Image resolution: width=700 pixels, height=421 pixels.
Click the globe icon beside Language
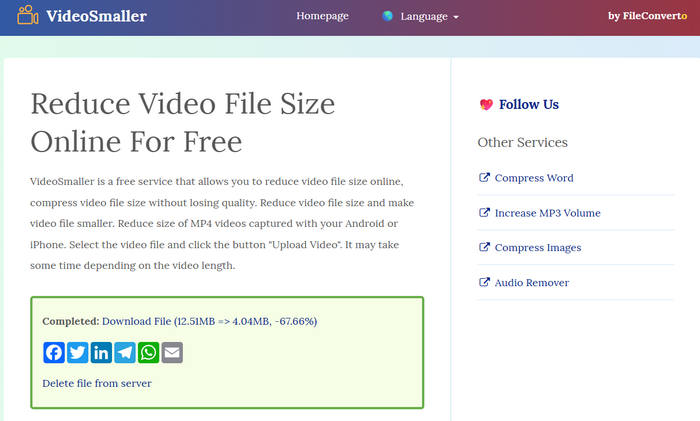coord(388,16)
